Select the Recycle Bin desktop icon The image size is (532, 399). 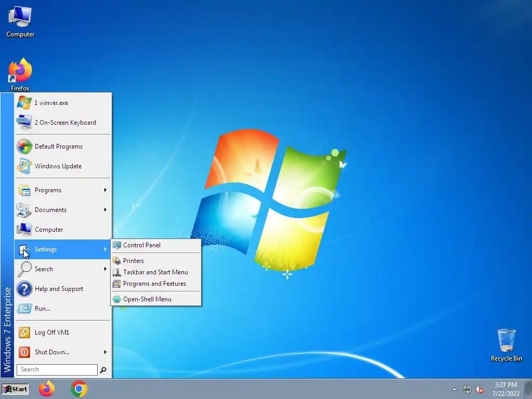point(506,345)
